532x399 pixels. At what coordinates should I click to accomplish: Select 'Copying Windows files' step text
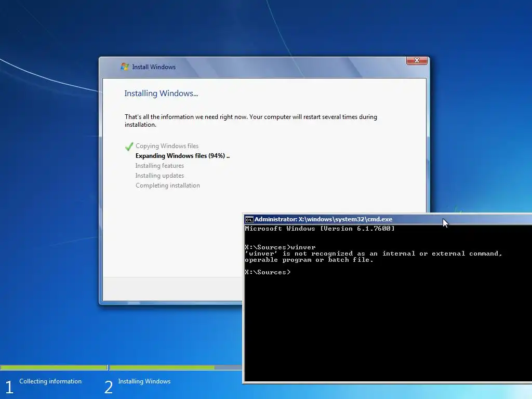pyautogui.click(x=167, y=146)
